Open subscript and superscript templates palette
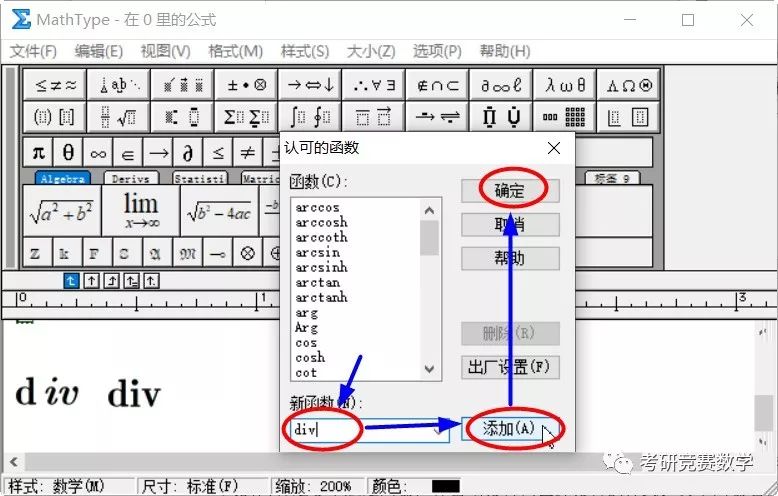 pyautogui.click(x=183, y=117)
